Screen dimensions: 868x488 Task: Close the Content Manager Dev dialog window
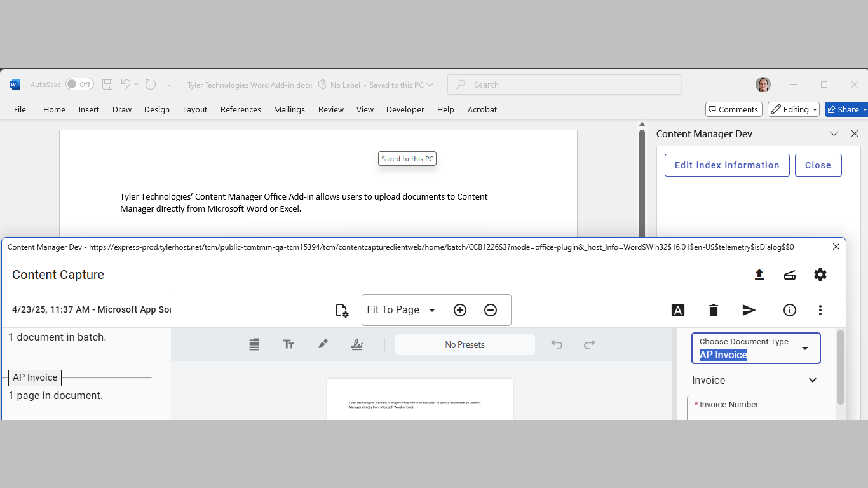(x=836, y=247)
